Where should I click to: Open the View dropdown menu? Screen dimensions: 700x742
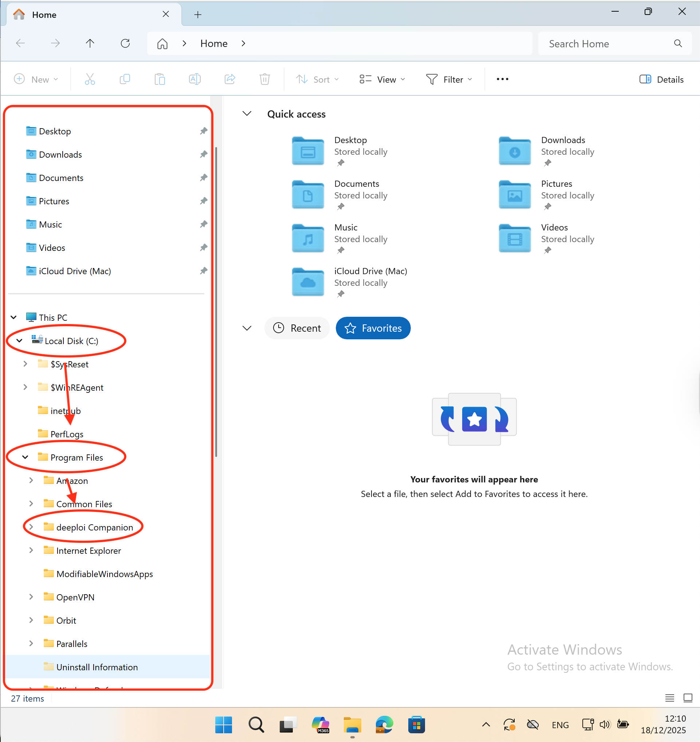(x=382, y=79)
